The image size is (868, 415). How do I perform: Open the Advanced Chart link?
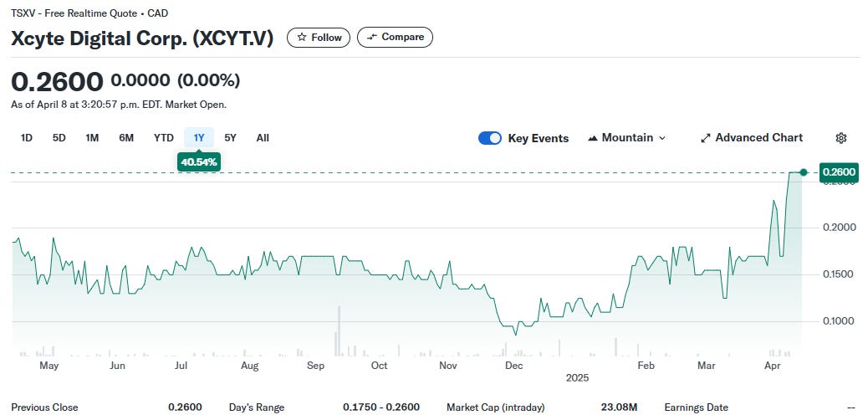(x=752, y=138)
